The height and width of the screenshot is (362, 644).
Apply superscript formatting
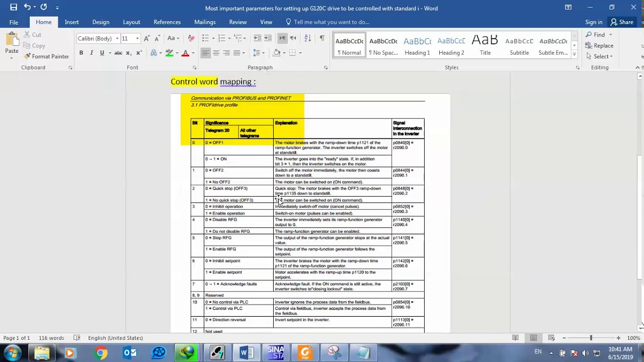[x=139, y=53]
